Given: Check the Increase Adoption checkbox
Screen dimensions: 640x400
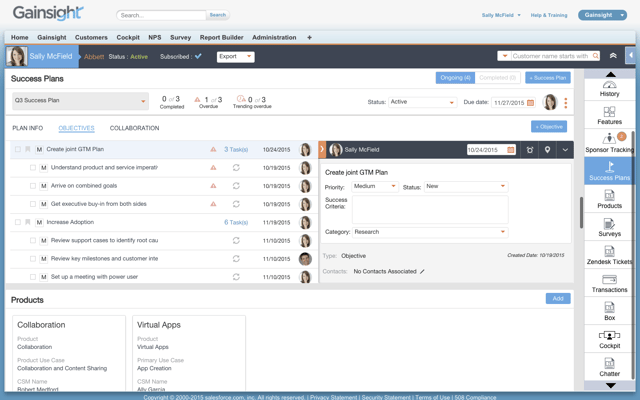Looking at the screenshot, I should [x=18, y=222].
